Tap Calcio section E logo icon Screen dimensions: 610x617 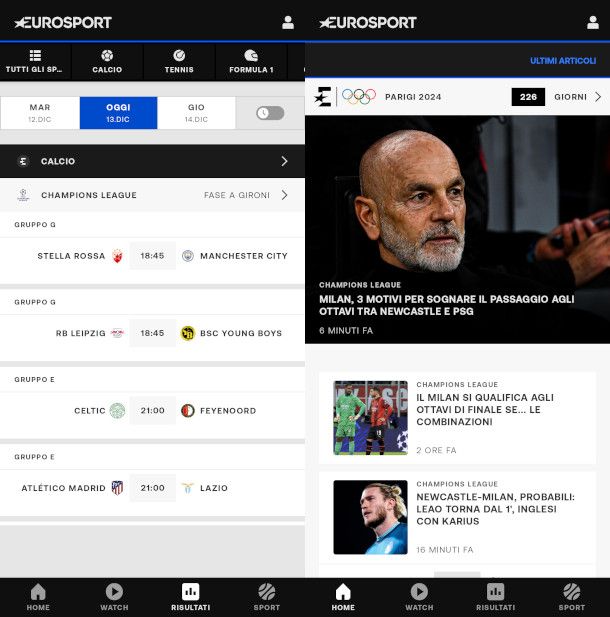23,161
